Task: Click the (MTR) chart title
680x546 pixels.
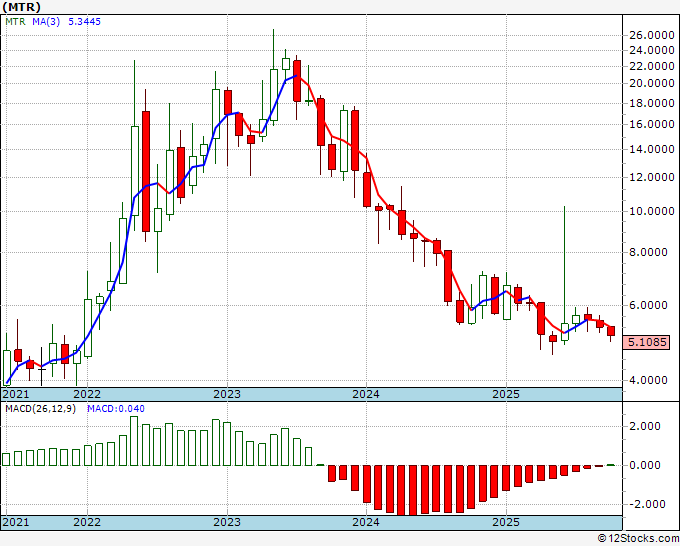Action: coord(22,7)
